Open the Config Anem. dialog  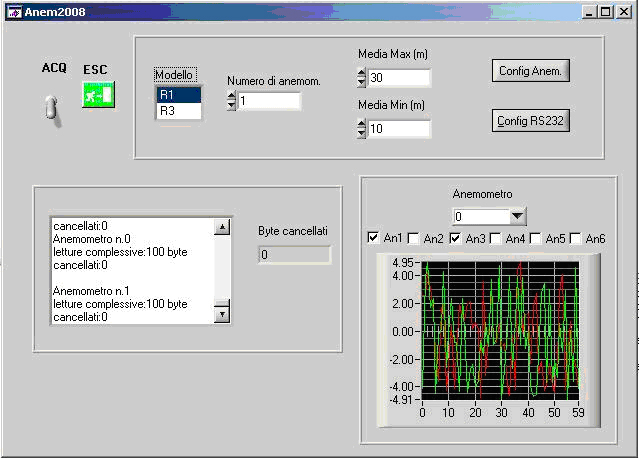[530, 71]
